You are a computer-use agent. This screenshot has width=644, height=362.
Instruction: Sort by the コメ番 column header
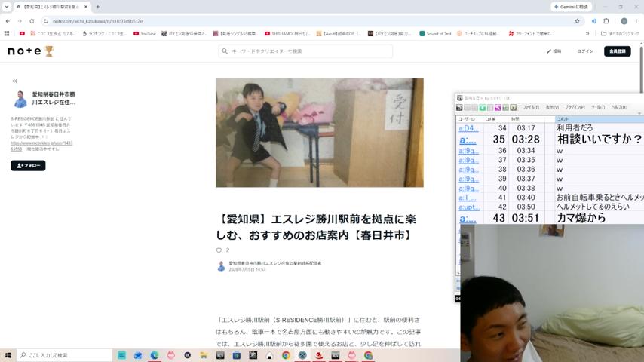(496, 119)
